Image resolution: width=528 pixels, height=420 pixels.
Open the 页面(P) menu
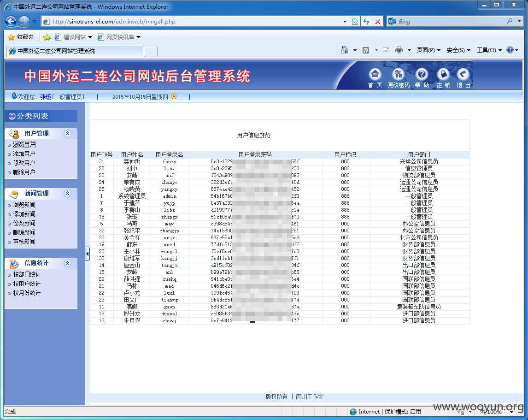[428, 50]
